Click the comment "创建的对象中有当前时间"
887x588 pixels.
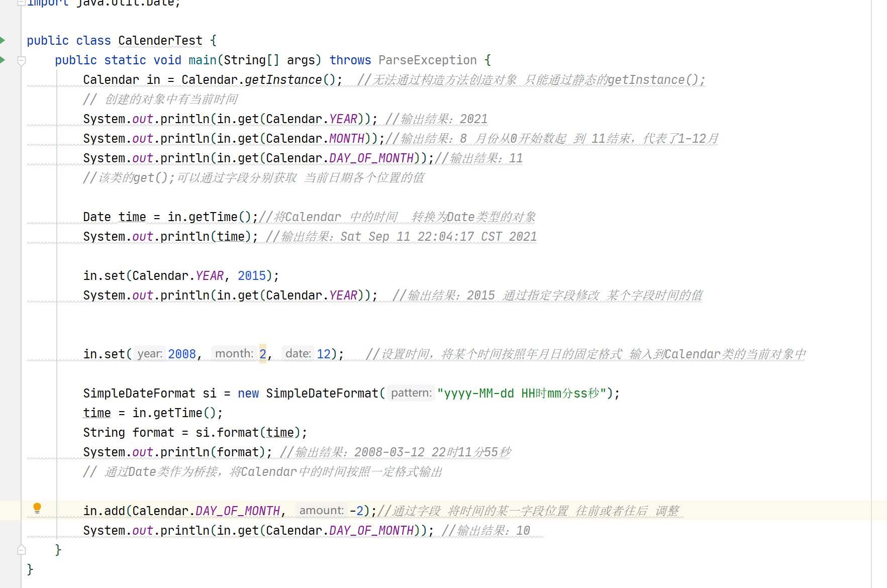pyautogui.click(x=160, y=99)
